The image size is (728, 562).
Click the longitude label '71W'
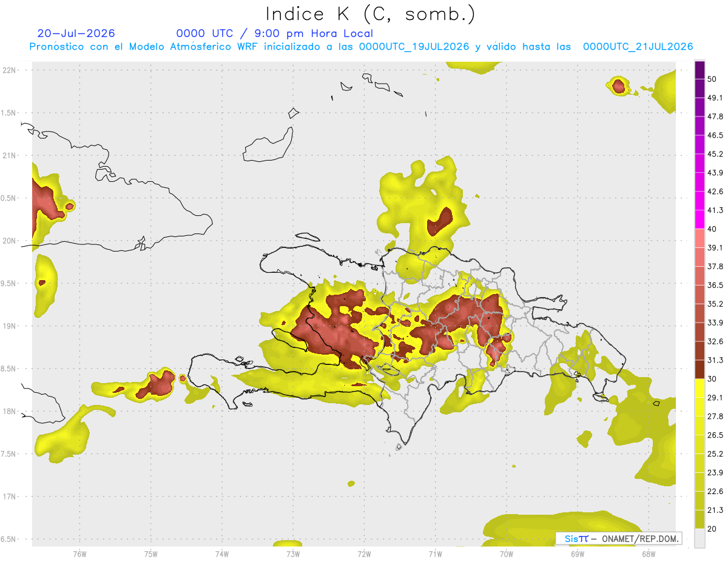point(435,554)
